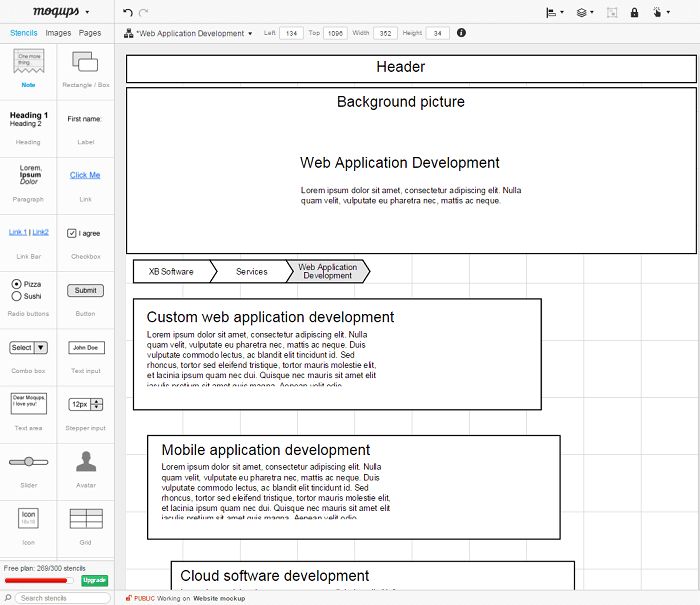The width and height of the screenshot is (700, 605).
Task: Open the layers arrange dropdown
Action: point(586,13)
